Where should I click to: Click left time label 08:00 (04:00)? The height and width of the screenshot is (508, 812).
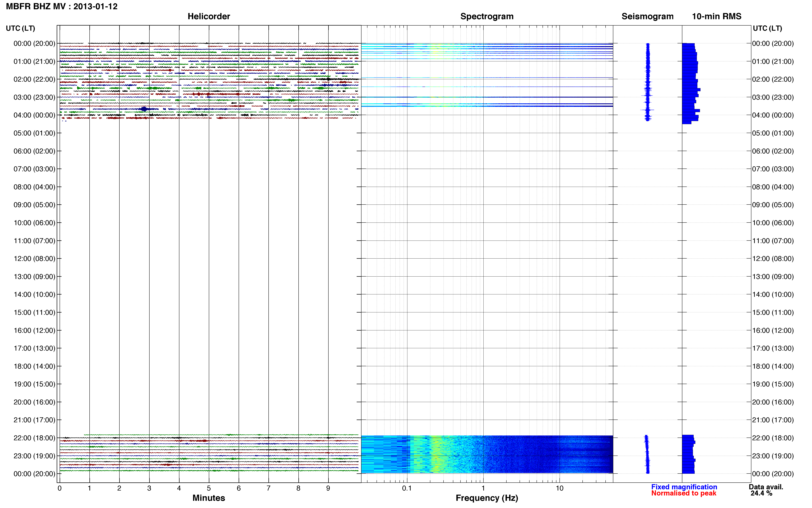tap(34, 187)
